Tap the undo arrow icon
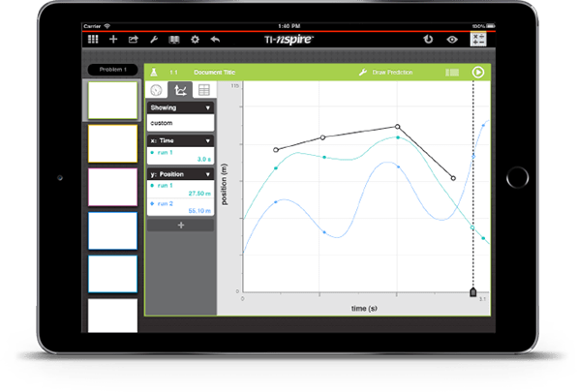The image size is (577, 392). [x=215, y=40]
